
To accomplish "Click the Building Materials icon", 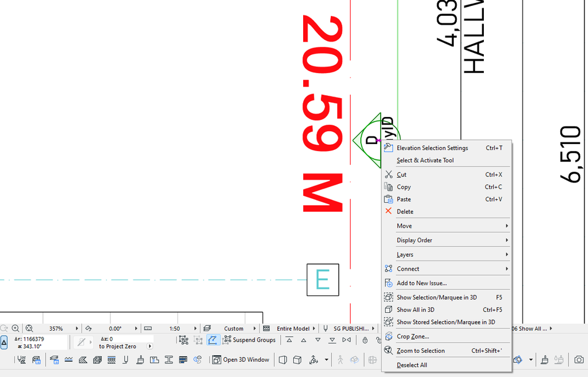I will (98, 360).
